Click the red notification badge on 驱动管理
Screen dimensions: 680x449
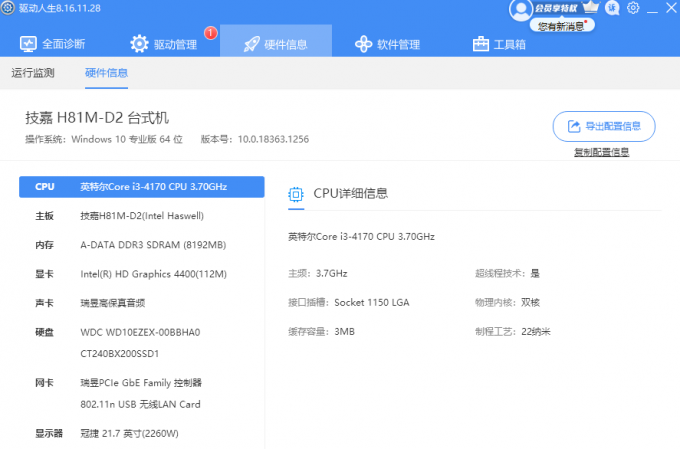(210, 33)
